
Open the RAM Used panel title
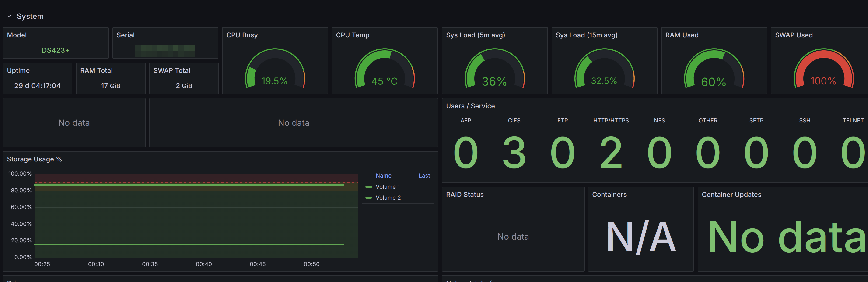click(682, 35)
